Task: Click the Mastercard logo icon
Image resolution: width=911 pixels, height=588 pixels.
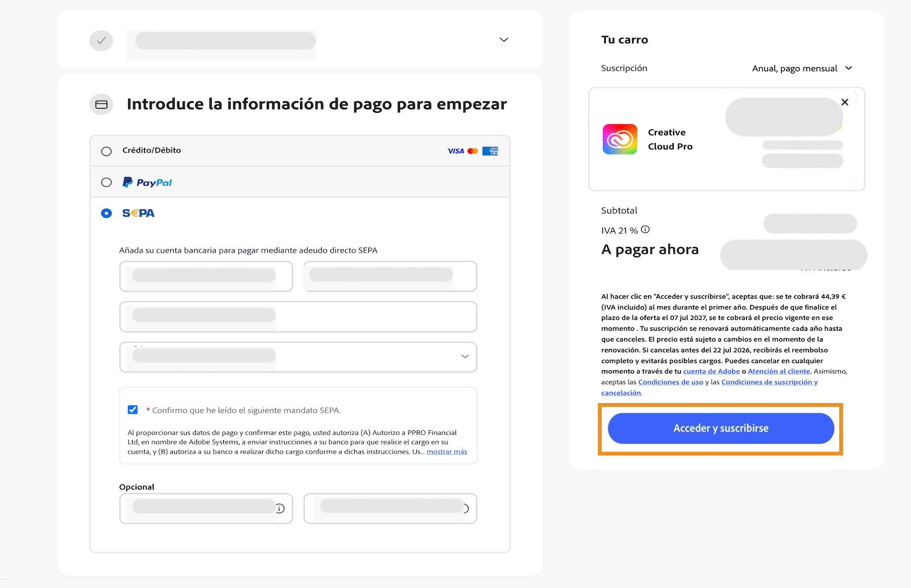Action: (x=473, y=151)
